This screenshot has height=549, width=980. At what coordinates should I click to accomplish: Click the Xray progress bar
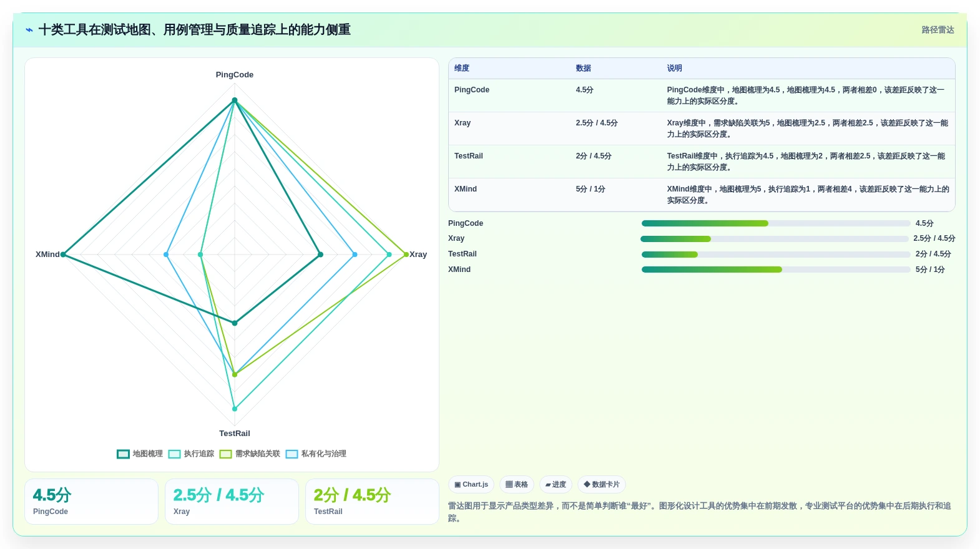pos(775,239)
